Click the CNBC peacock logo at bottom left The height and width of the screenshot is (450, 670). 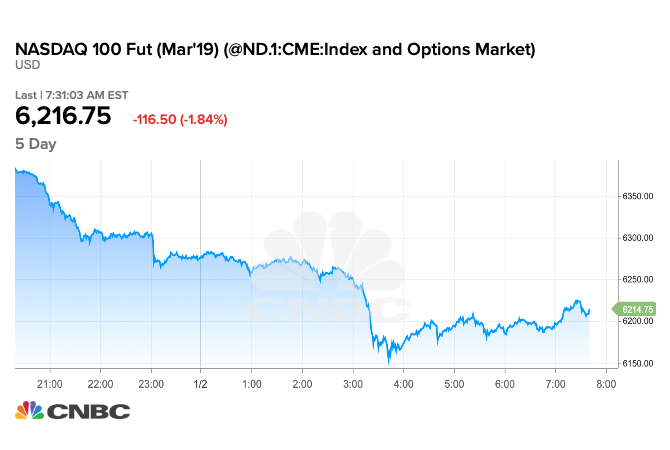point(31,411)
